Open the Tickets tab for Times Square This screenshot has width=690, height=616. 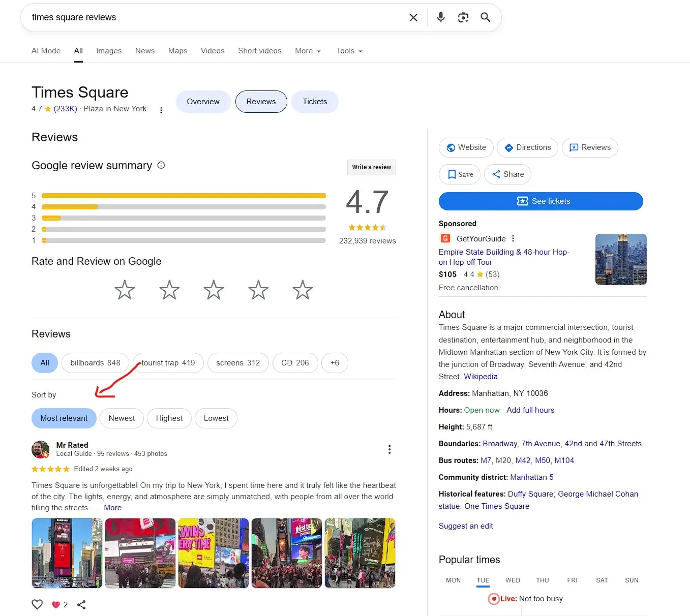click(315, 101)
